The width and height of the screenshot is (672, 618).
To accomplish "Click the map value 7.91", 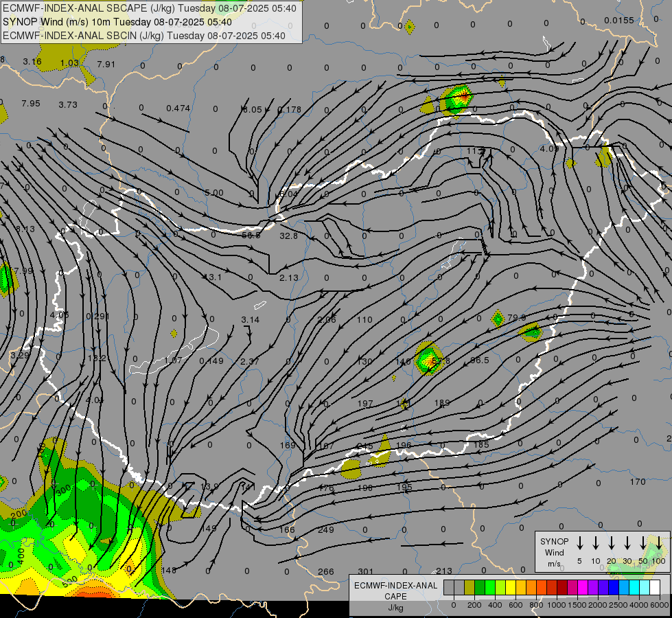I will coord(106,65).
